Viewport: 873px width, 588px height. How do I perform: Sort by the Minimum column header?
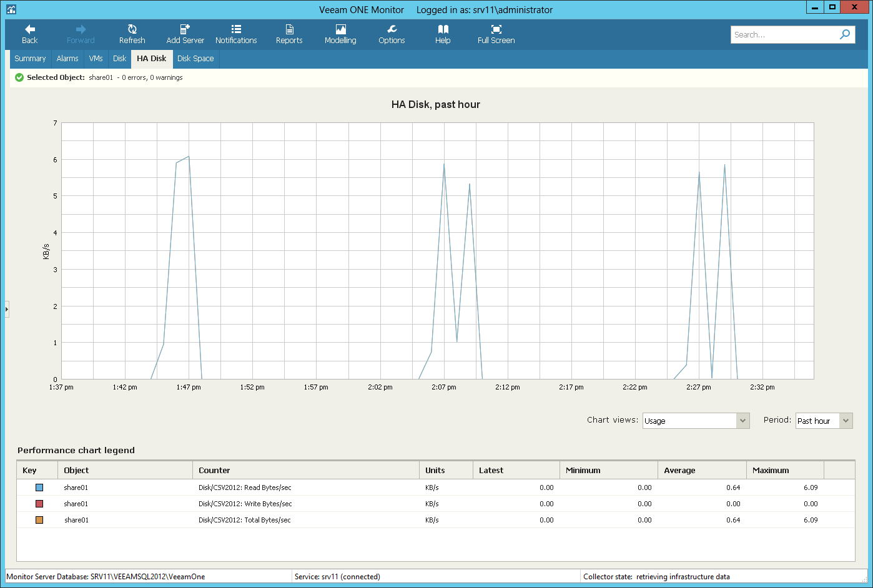609,470
